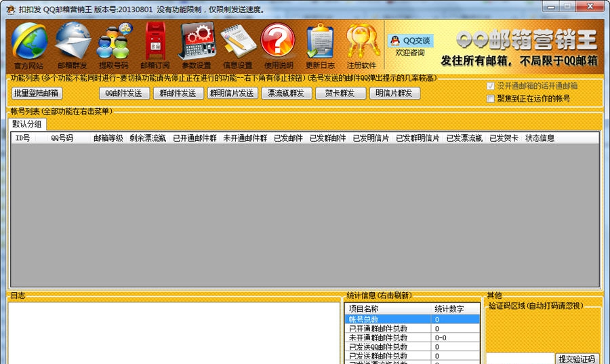Toggle 没开通邮箱的话开通邮箱 checkbox

pos(491,86)
